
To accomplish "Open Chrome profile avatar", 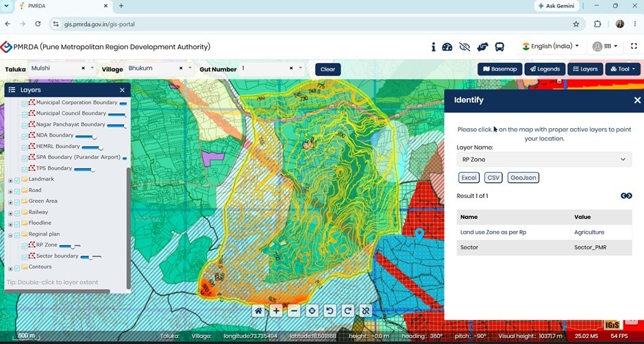I will (620, 24).
